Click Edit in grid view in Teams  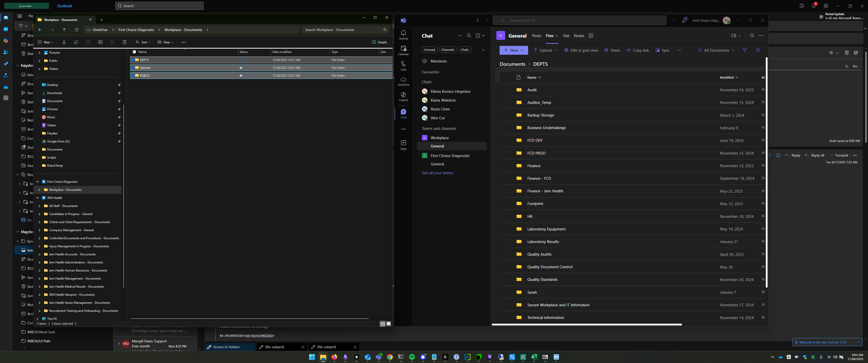[x=581, y=50]
